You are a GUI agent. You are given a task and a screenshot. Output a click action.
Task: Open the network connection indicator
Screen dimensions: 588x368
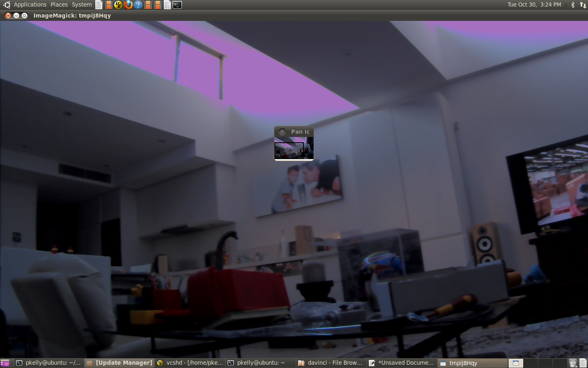click(x=583, y=4)
